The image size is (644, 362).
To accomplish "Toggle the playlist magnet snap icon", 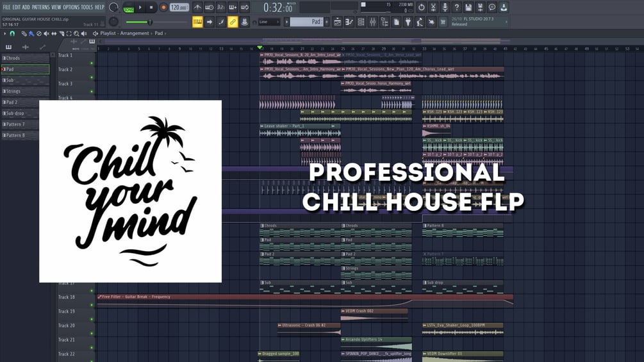I will 12,33.
